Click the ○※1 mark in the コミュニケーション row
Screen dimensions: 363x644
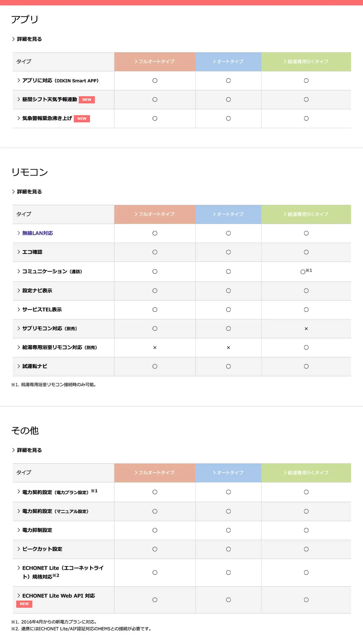(306, 272)
